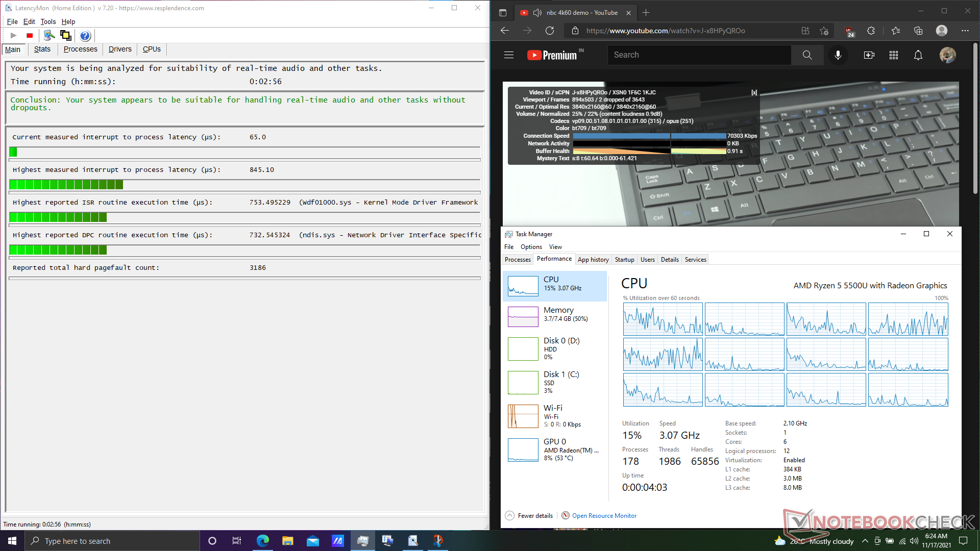Open the YouTube hamburger guide menu

(x=509, y=55)
